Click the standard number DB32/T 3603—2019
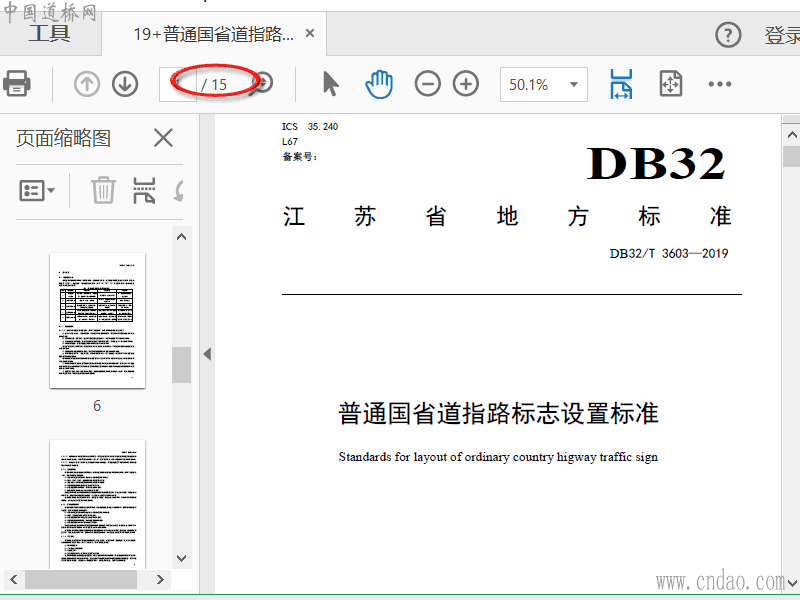The height and width of the screenshot is (600, 800). (669, 254)
